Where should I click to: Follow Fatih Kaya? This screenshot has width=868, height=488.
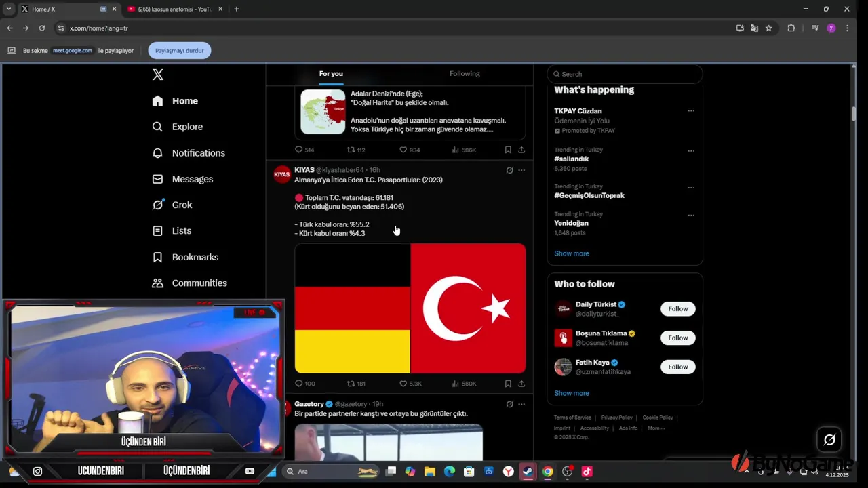(678, 367)
